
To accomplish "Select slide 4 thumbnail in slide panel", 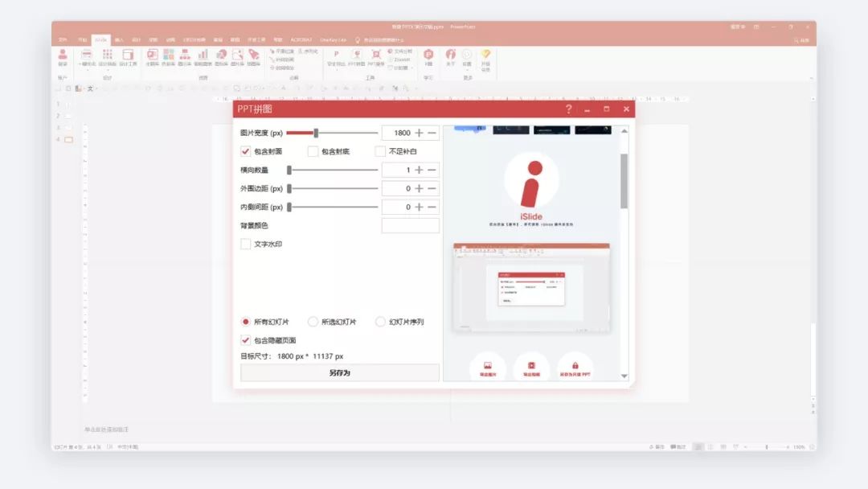I will tap(68, 140).
